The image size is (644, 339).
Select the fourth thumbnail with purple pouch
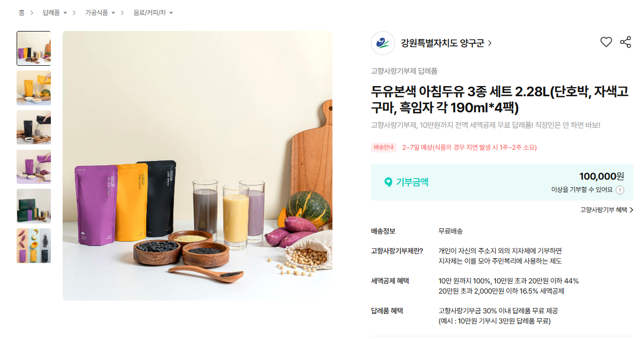coord(34,167)
